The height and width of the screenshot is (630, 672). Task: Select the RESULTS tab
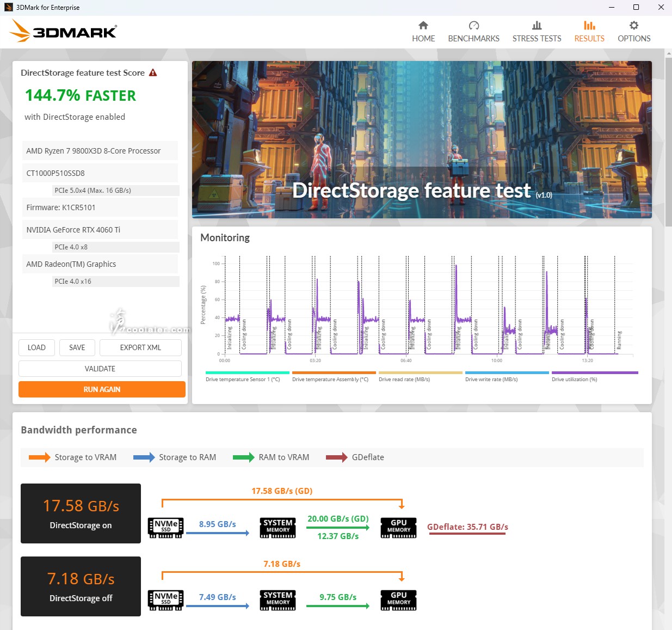point(589,32)
